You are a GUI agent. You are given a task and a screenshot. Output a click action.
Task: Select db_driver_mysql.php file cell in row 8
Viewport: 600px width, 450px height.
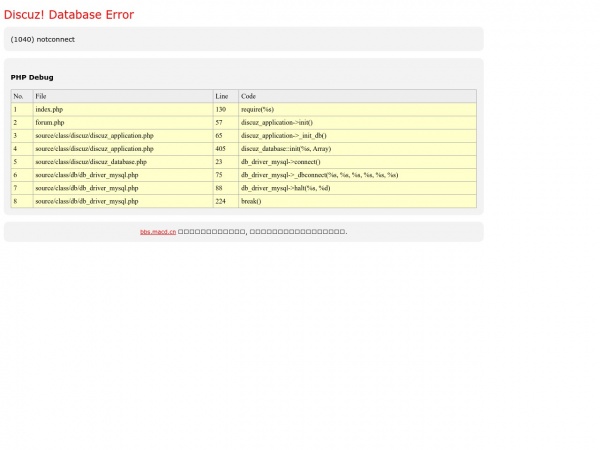coord(123,201)
